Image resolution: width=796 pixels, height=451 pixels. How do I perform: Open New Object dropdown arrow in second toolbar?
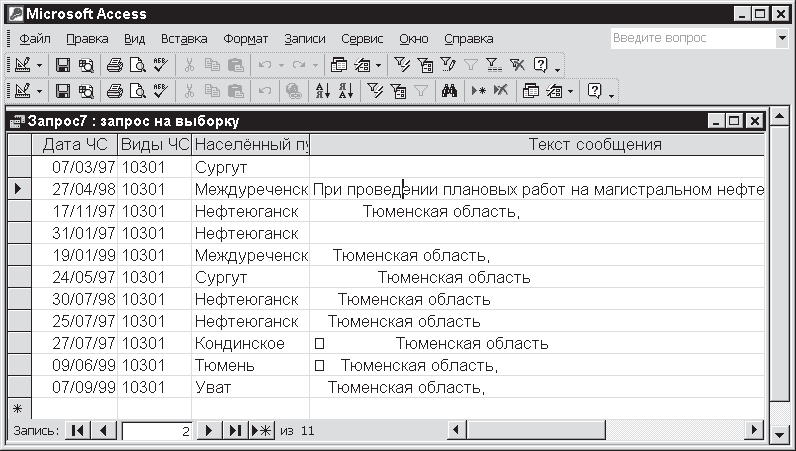point(570,91)
